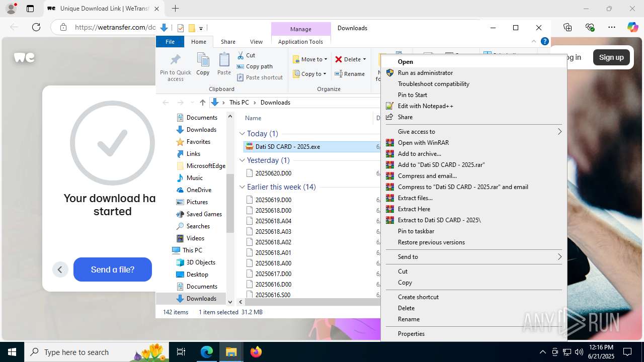Click Paste shortcut in the ribbon
Image resolution: width=644 pixels, height=362 pixels.
(x=260, y=77)
